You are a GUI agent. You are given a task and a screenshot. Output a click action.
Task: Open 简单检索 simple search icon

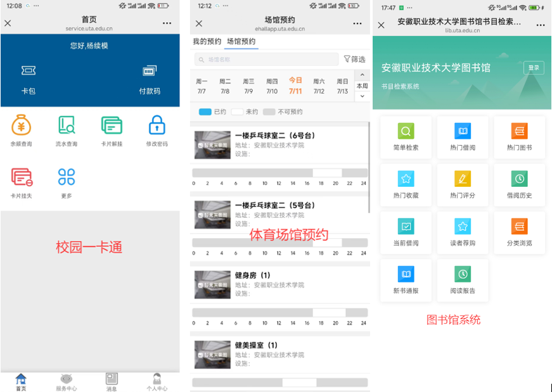406,131
